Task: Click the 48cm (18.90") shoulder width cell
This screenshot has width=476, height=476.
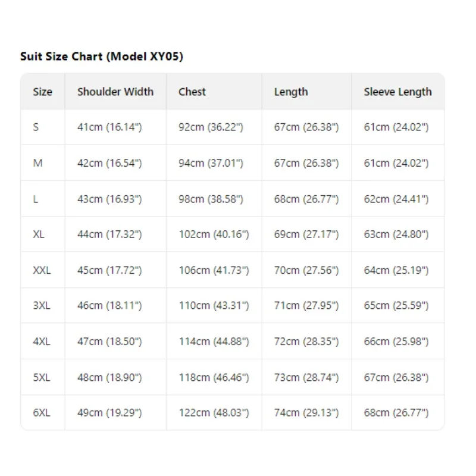Action: [x=109, y=377]
